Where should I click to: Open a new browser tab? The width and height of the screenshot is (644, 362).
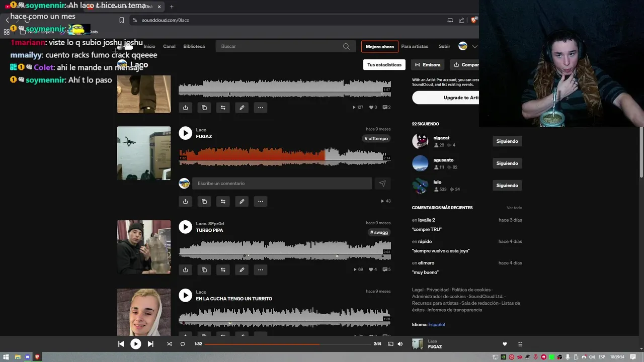tap(172, 7)
